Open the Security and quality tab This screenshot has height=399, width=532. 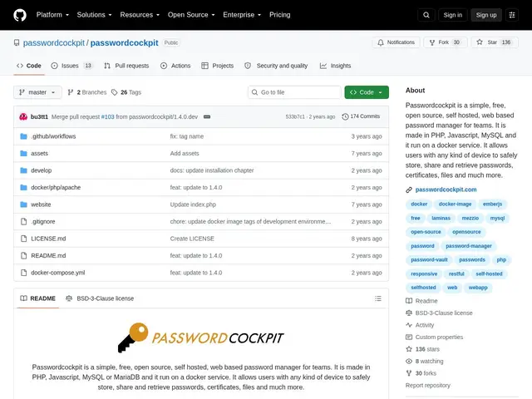(276, 66)
